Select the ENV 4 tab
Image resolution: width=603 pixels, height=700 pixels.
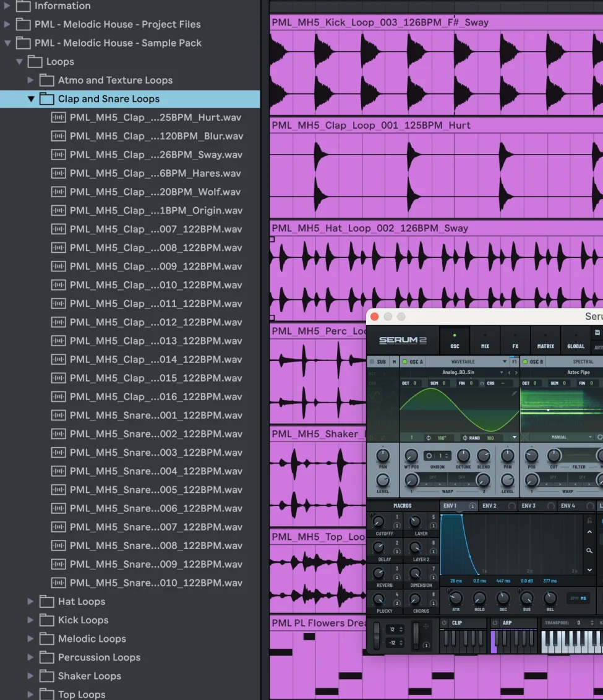pos(577,506)
